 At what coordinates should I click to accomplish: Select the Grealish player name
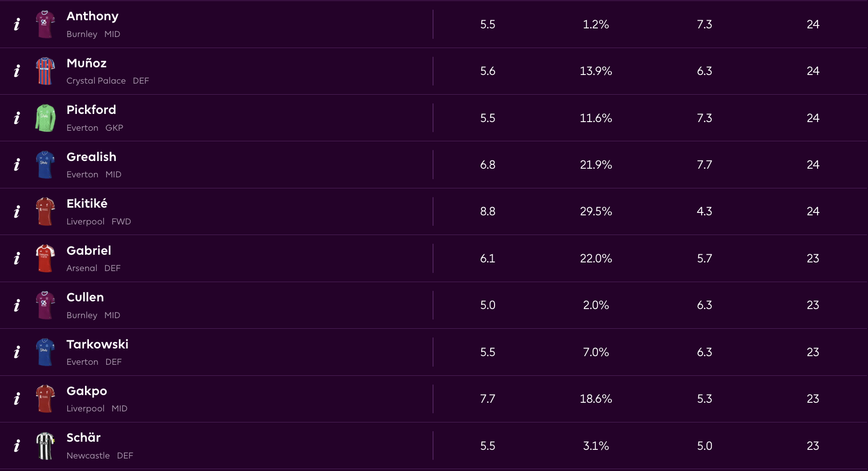91,157
